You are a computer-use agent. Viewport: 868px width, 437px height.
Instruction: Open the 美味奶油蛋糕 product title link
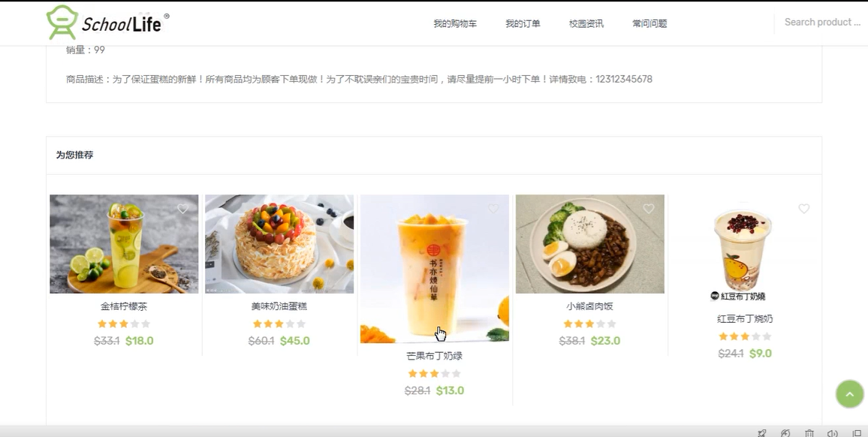click(x=279, y=306)
